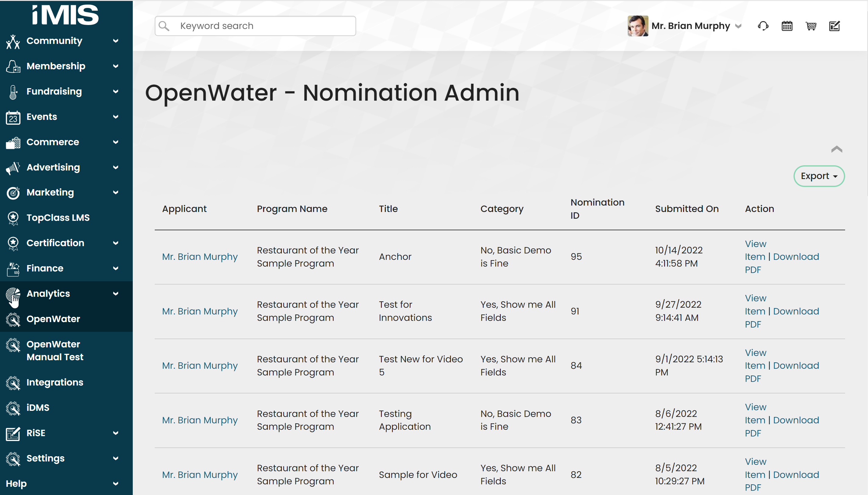Click the 'Test for Innovations' title cell

pyautogui.click(x=405, y=311)
